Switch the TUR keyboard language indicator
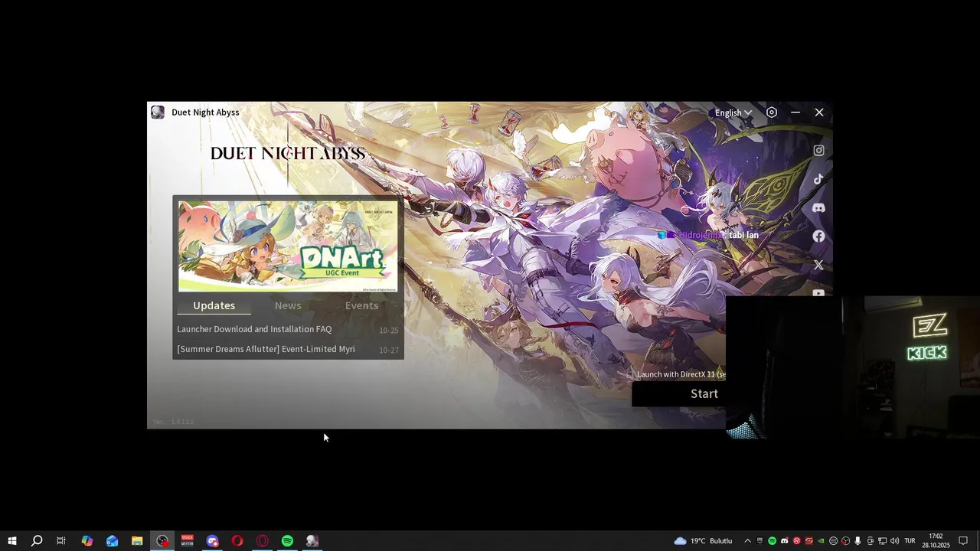 [910, 541]
